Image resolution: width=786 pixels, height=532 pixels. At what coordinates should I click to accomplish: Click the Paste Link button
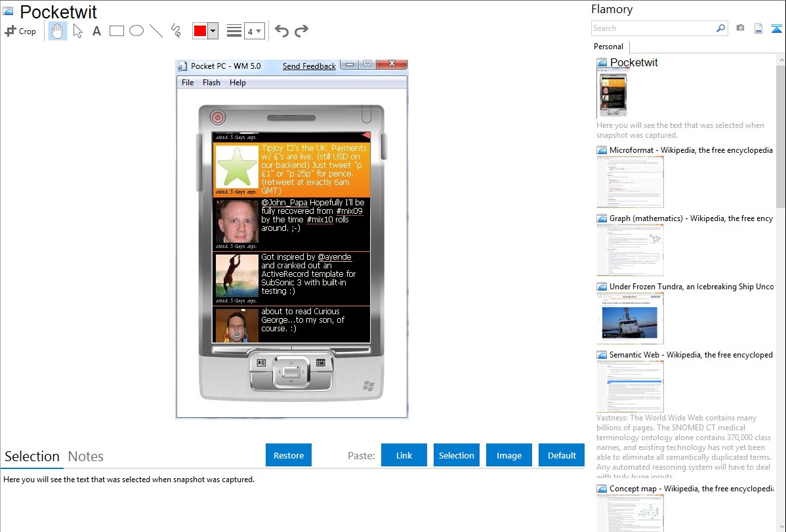pyautogui.click(x=404, y=455)
